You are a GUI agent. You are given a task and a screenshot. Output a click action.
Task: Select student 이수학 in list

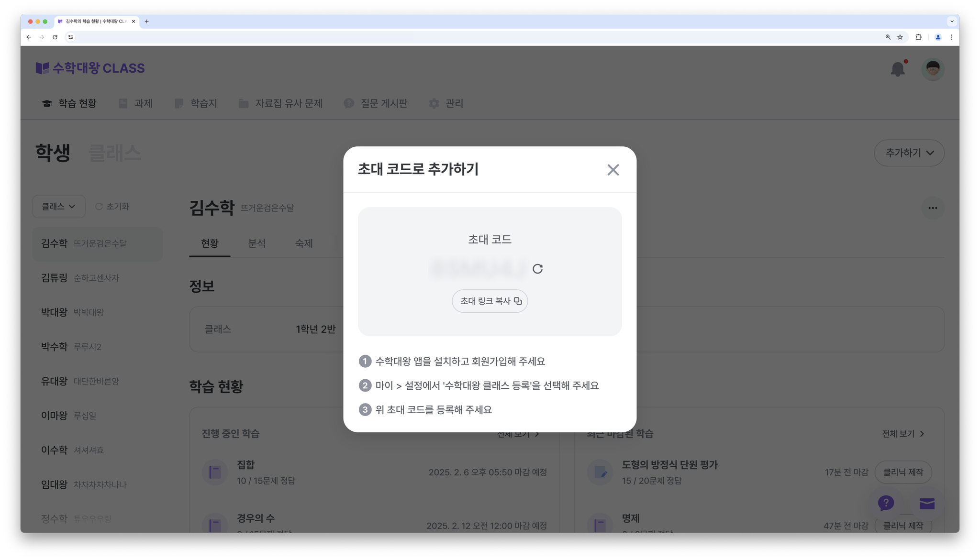click(x=98, y=450)
